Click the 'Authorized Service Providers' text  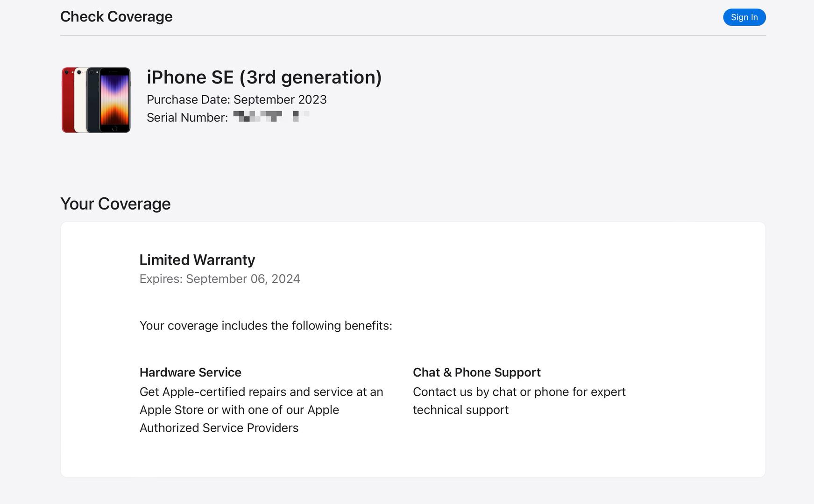(219, 428)
